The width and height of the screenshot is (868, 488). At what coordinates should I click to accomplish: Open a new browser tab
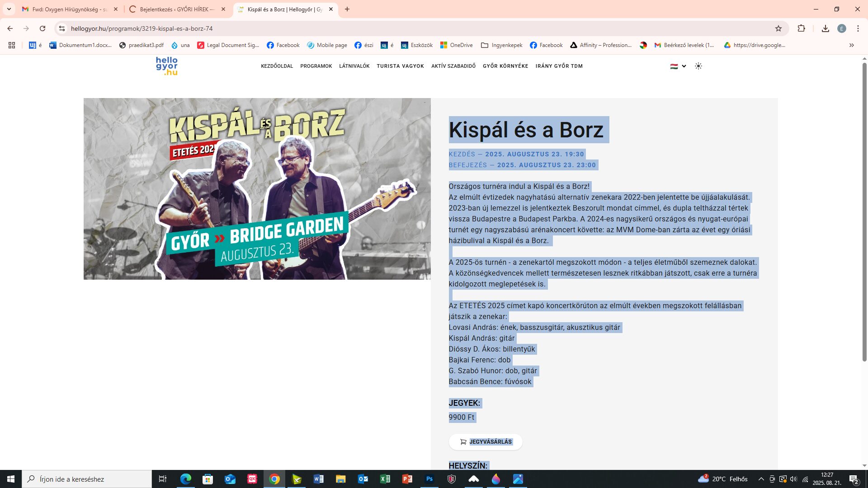pyautogui.click(x=347, y=9)
